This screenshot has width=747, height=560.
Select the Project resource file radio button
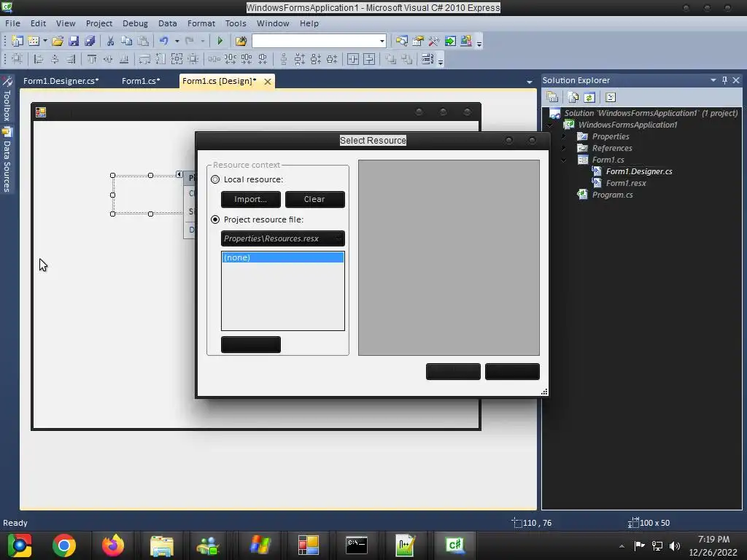pyautogui.click(x=215, y=219)
